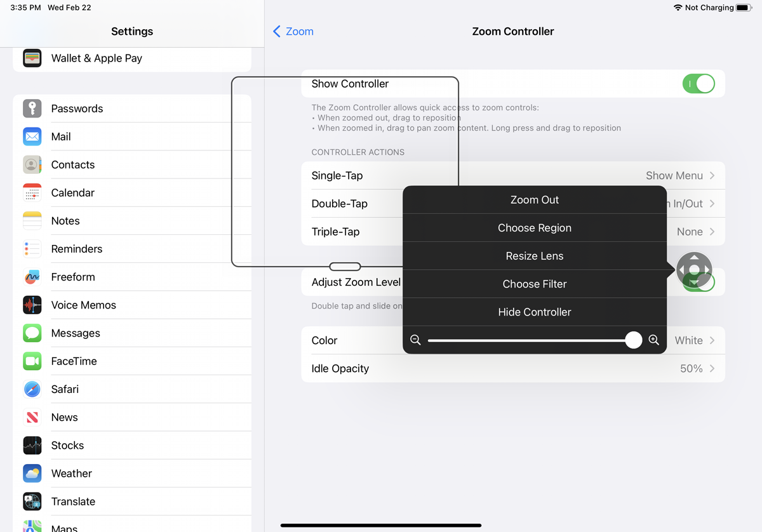Tap the zoom-out magnifier icon on the slider
762x532 pixels.
pyautogui.click(x=416, y=340)
